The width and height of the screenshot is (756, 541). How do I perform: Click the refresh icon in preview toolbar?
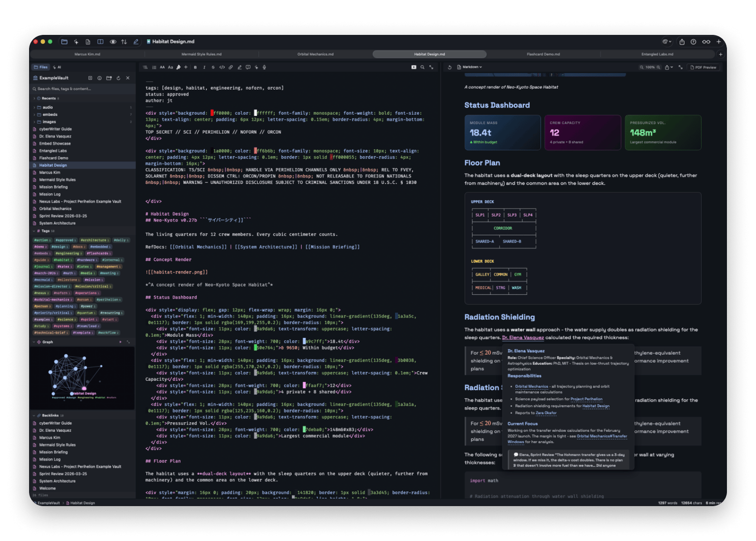point(450,67)
